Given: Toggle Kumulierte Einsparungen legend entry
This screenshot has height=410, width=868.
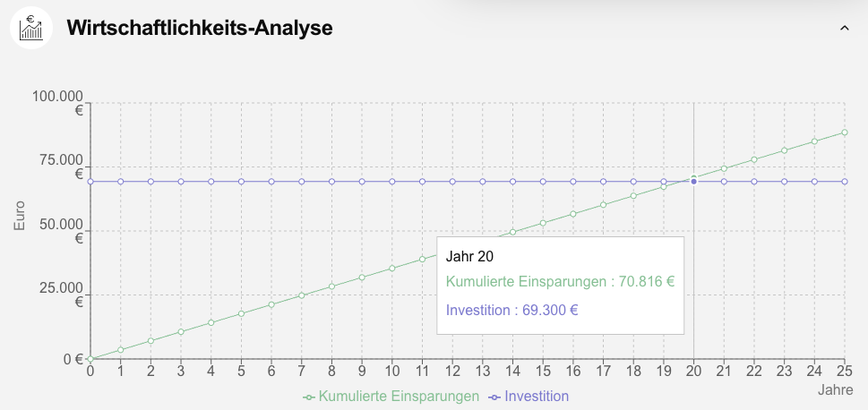Looking at the screenshot, I should coord(399,396).
